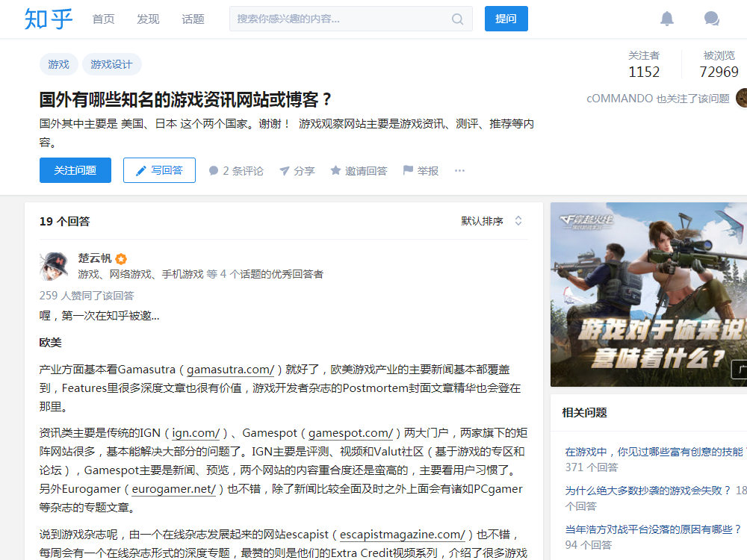The width and height of the screenshot is (747, 560).
Task: Click the 关注者 1152 count
Action: 644,64
